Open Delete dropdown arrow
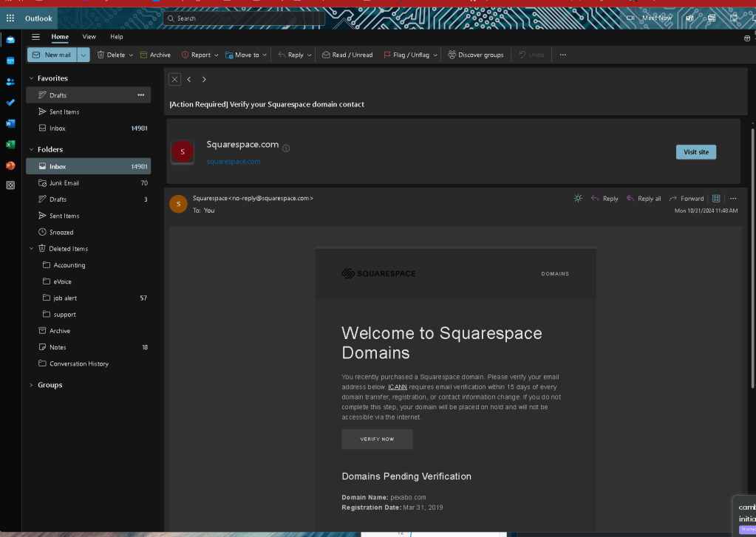Image resolution: width=756 pixels, height=537 pixels. [x=131, y=55]
